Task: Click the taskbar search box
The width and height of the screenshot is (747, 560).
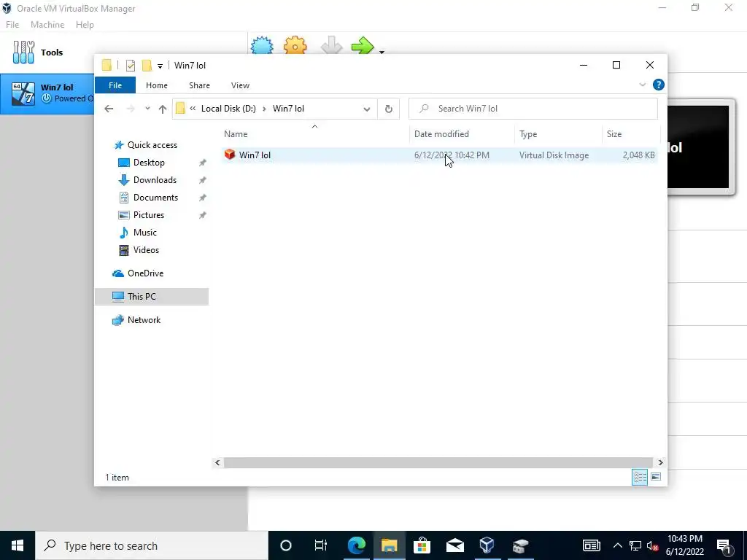Action: click(152, 545)
